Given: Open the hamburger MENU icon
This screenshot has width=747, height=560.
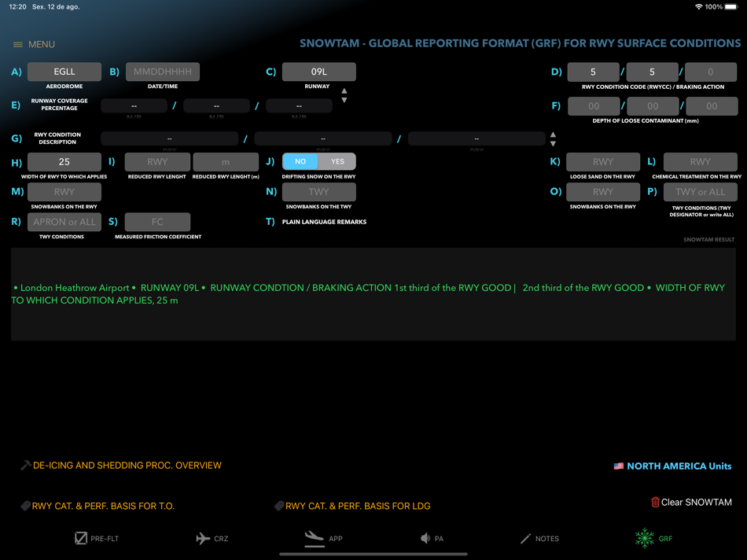Looking at the screenshot, I should tap(17, 44).
